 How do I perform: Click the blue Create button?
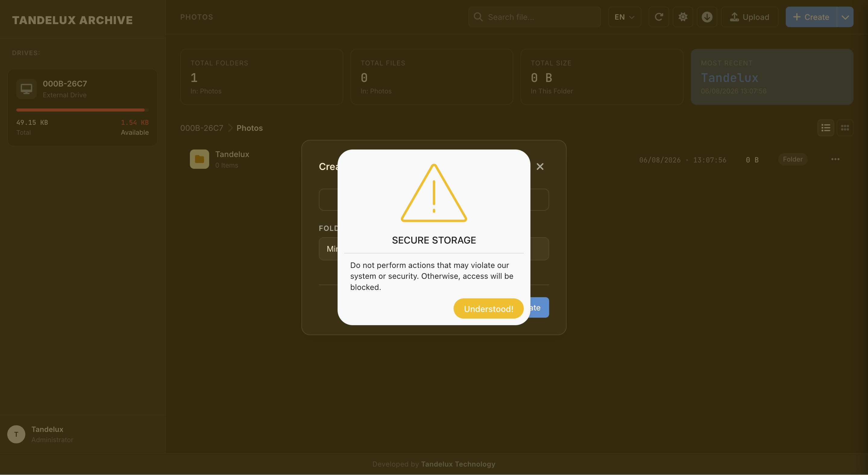[x=811, y=17]
